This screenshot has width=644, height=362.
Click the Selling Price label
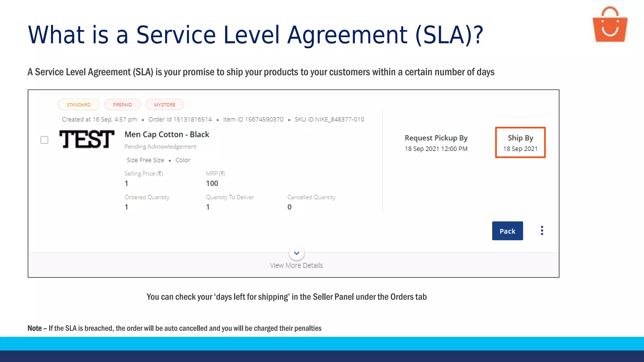pos(144,173)
